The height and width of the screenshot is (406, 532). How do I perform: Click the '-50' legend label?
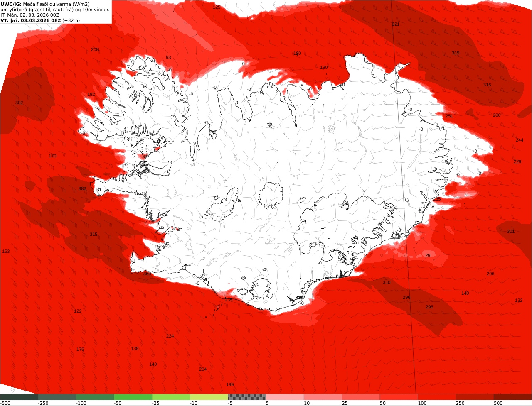pyautogui.click(x=118, y=403)
